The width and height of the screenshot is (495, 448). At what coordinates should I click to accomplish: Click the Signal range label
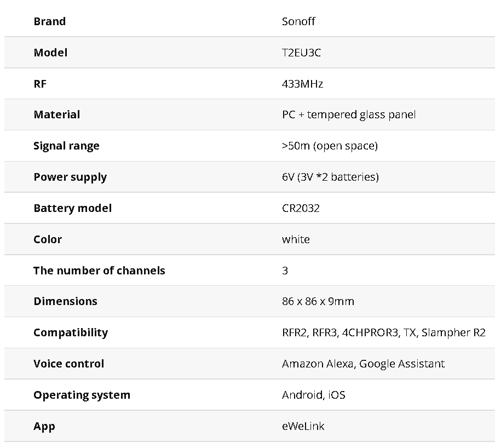click(x=66, y=146)
